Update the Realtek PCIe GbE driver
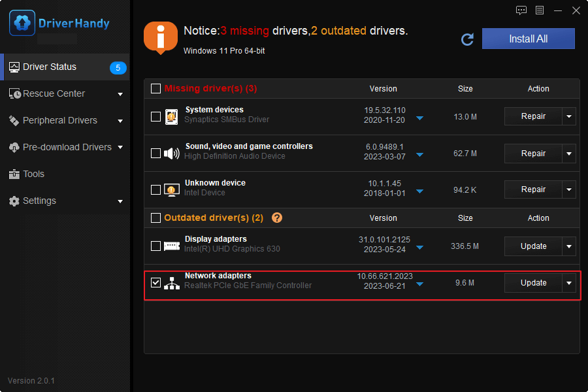Screen dimensions: 588x392 [533, 283]
